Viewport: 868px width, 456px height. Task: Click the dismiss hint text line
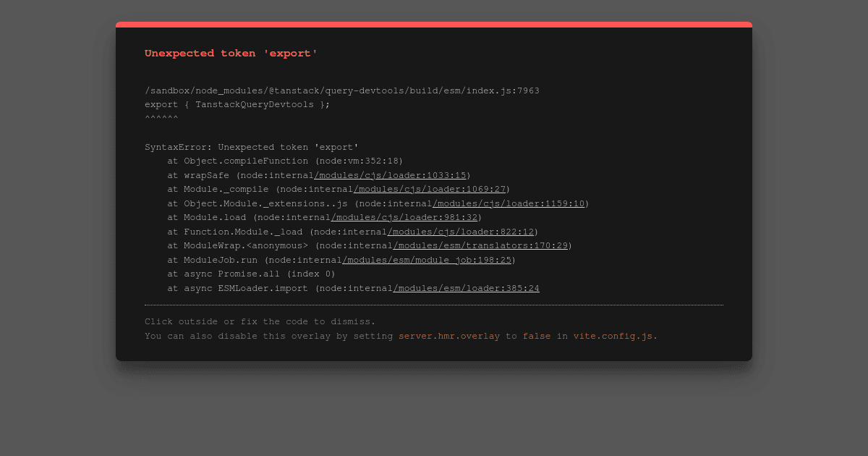tap(260, 321)
